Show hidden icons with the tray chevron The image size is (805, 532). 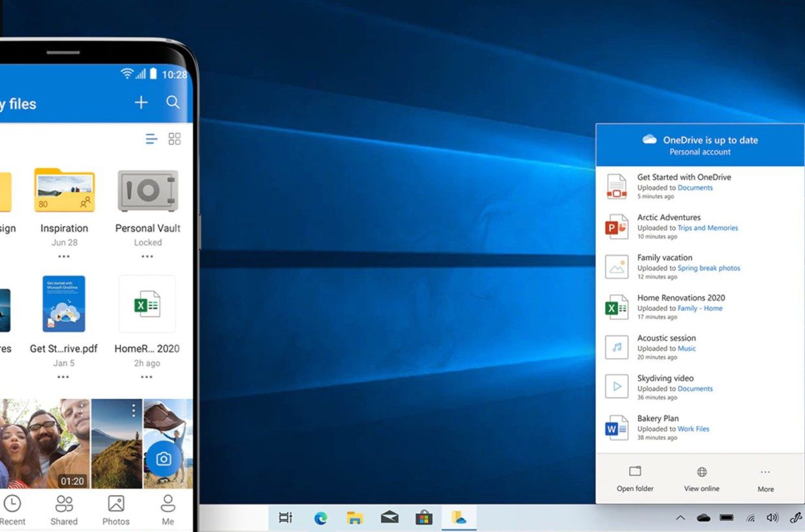click(680, 518)
